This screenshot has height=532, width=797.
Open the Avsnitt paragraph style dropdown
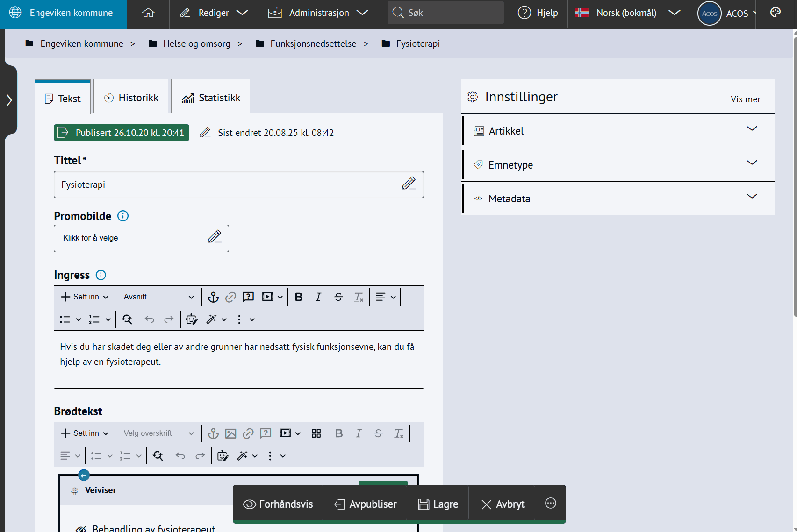pyautogui.click(x=158, y=297)
